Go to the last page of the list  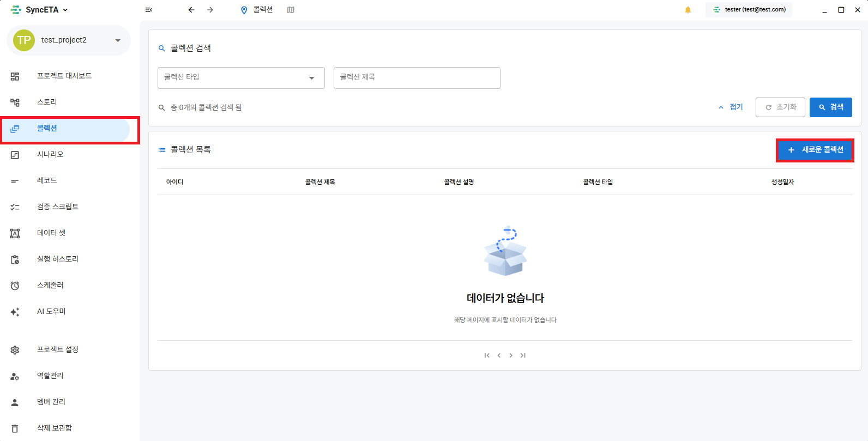point(523,355)
